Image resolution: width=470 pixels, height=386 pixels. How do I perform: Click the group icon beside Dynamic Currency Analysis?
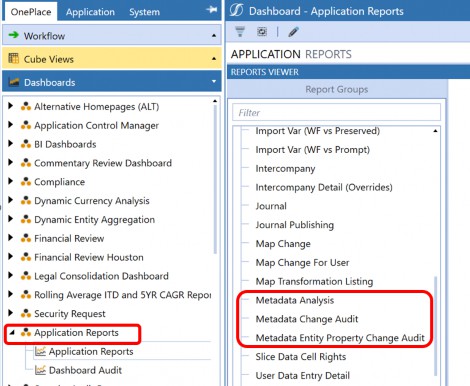click(x=26, y=200)
